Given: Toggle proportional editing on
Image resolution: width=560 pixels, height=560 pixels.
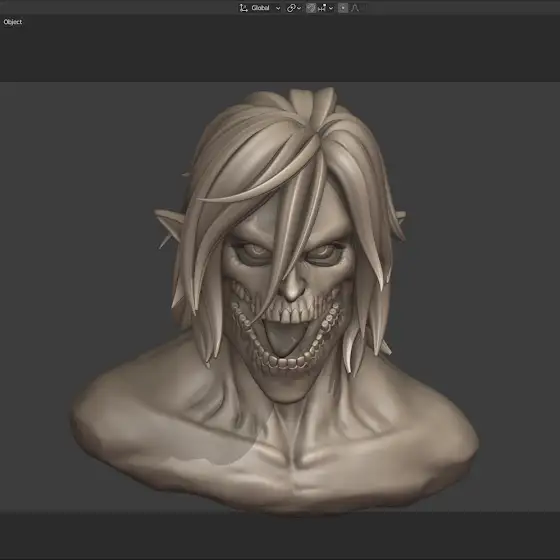Looking at the screenshot, I should (343, 8).
